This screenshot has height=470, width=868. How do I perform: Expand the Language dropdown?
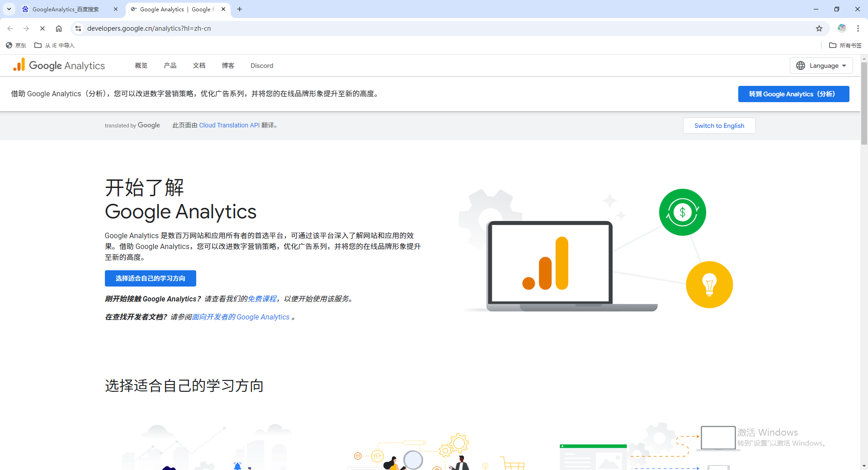click(x=821, y=66)
